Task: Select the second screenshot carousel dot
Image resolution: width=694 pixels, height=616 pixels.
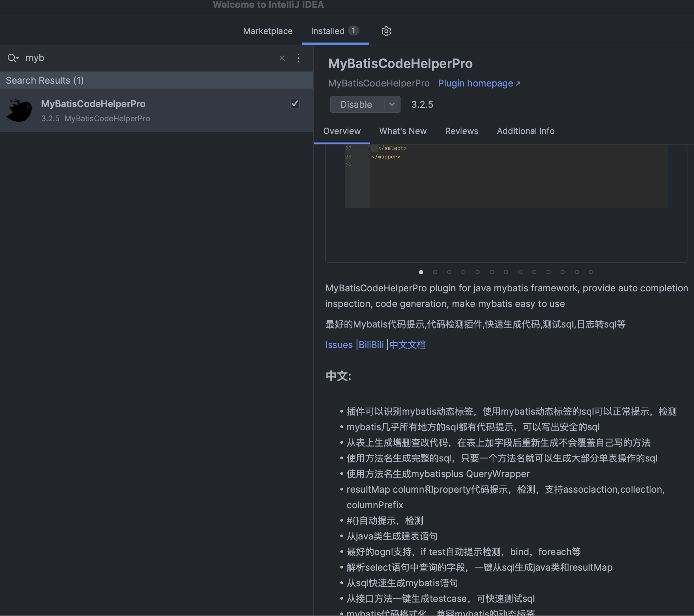Action: coord(435,272)
